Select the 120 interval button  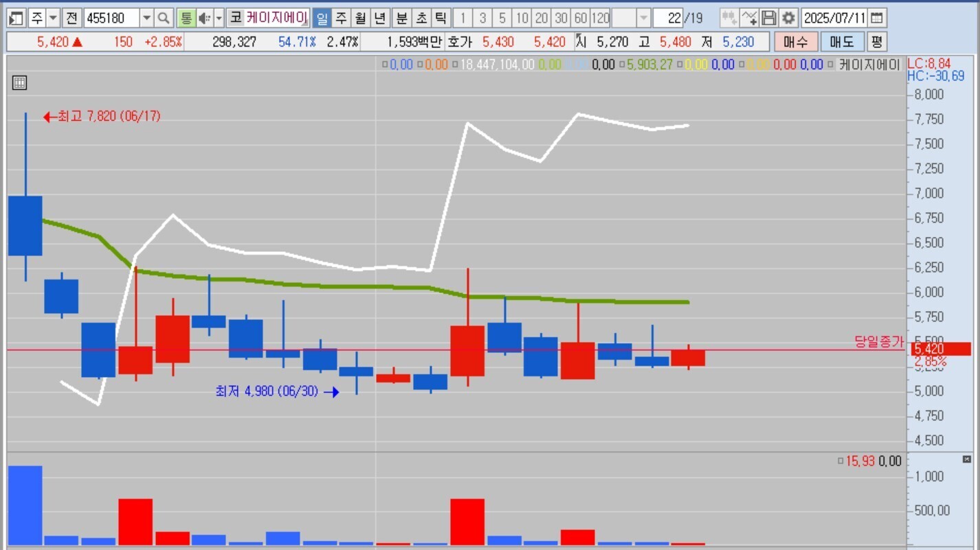pos(601,18)
